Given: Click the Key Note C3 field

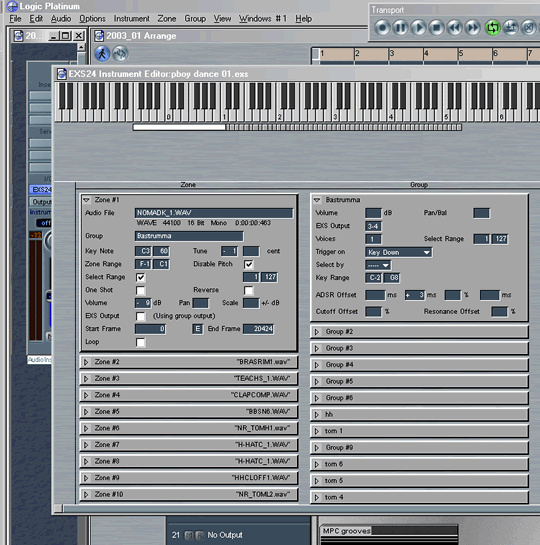Looking at the screenshot, I should [x=143, y=251].
